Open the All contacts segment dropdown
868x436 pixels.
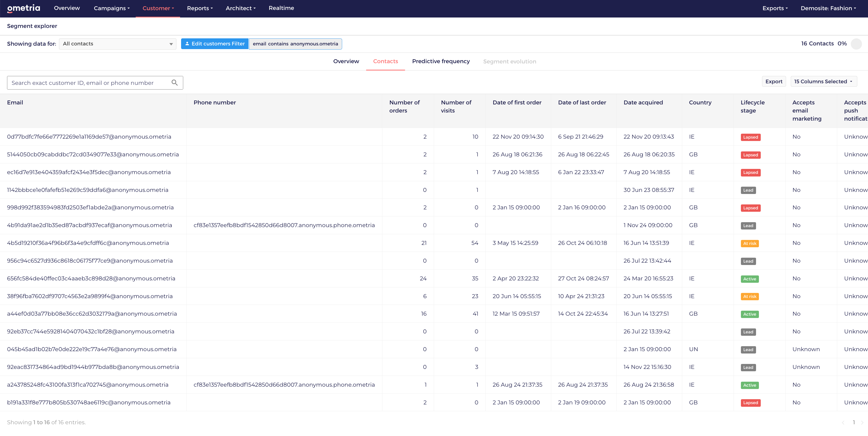[x=118, y=44]
